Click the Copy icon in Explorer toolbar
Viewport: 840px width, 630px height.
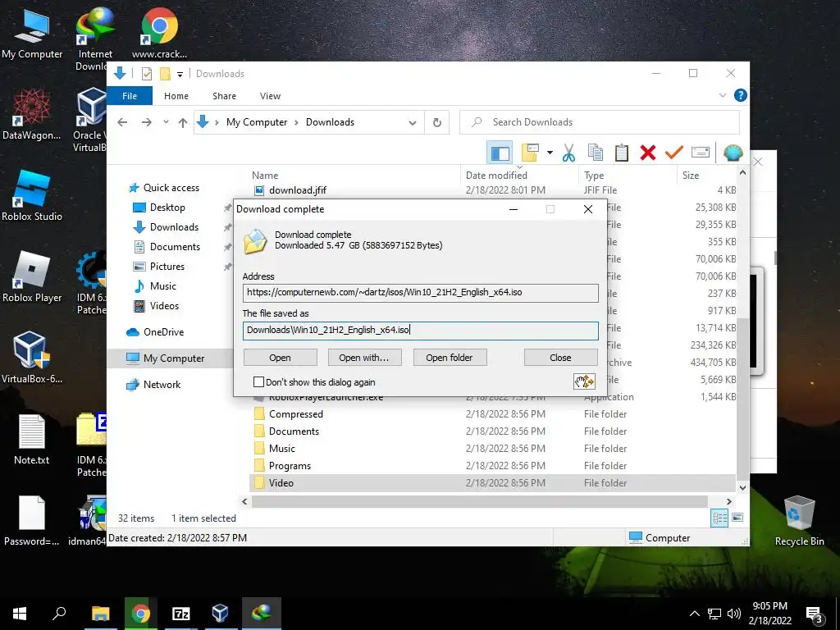tap(596, 153)
